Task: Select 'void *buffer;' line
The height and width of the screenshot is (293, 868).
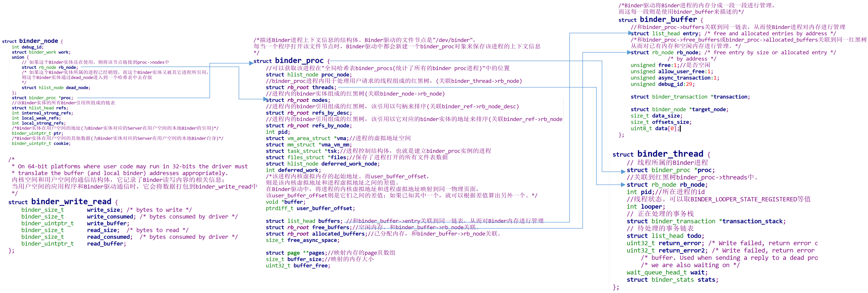Action: point(285,202)
